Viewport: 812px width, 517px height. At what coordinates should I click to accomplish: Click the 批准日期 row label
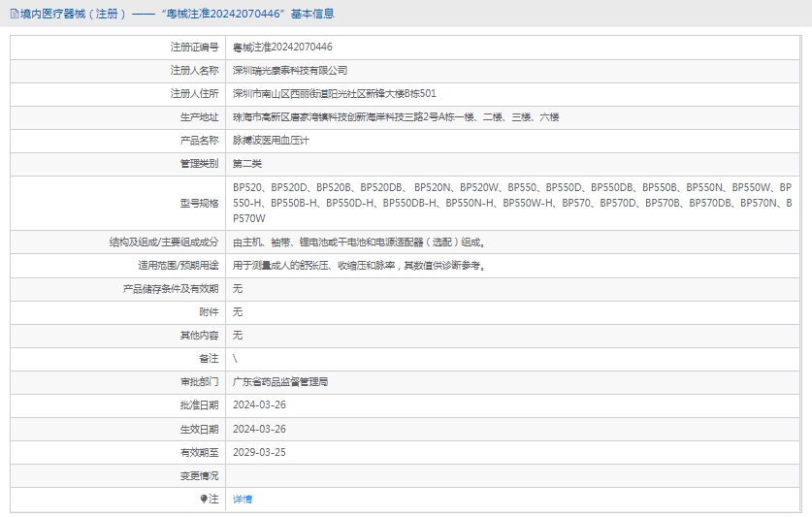(199, 405)
